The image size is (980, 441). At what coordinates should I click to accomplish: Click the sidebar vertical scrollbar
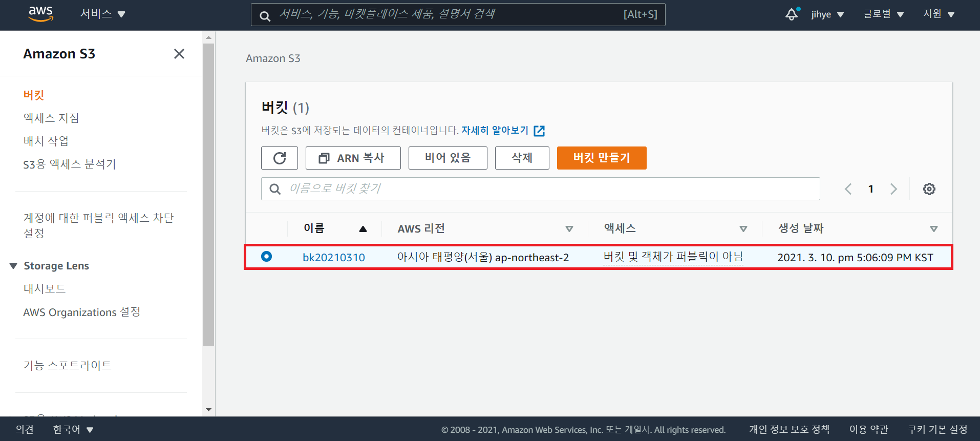point(208,195)
